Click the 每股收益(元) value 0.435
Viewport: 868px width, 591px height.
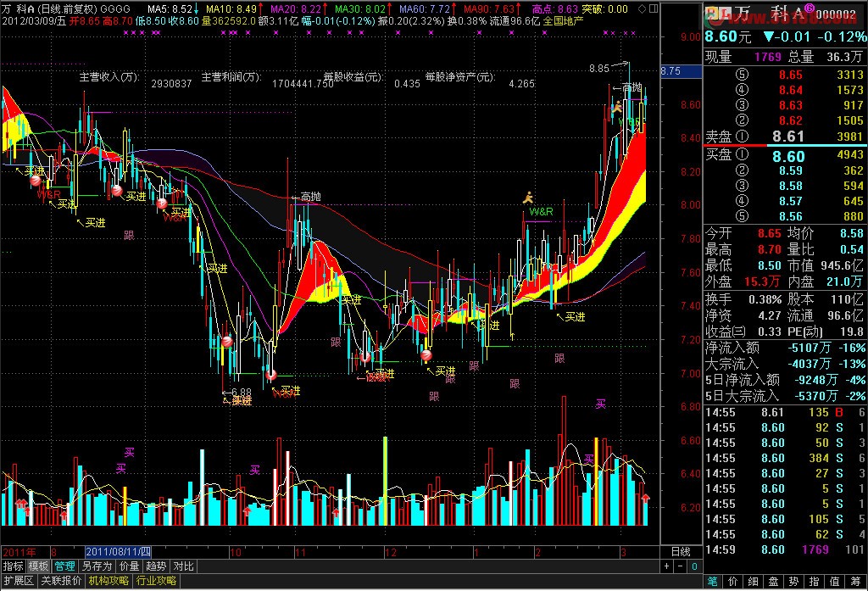tap(407, 84)
